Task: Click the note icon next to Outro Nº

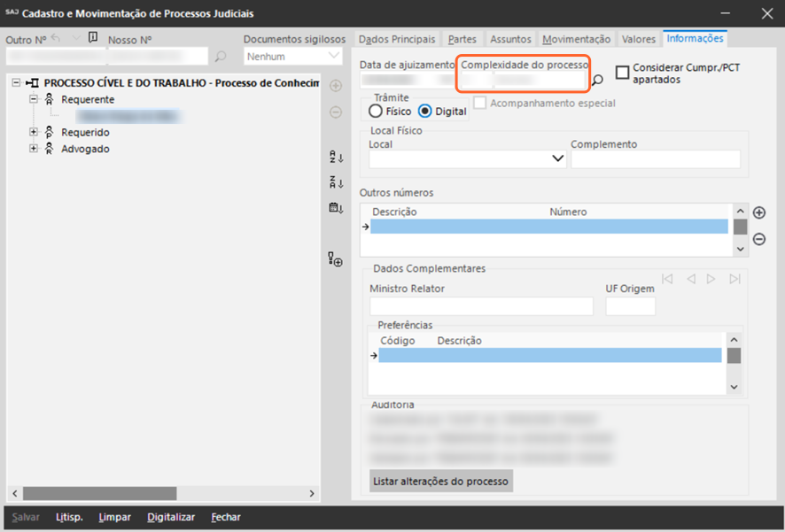Action: pyautogui.click(x=93, y=38)
